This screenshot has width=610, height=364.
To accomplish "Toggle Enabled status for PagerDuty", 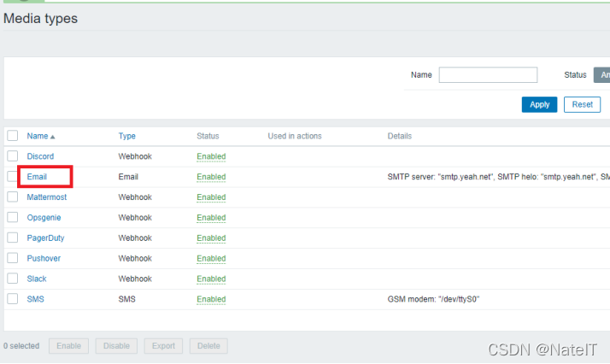I will 211,238.
